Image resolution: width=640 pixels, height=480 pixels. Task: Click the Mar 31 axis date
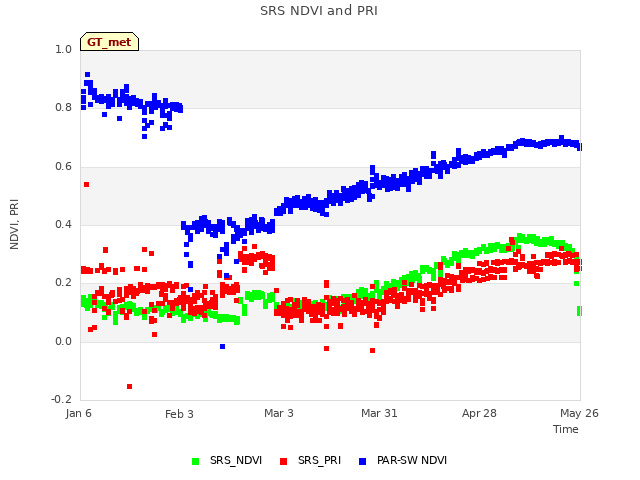379,413
